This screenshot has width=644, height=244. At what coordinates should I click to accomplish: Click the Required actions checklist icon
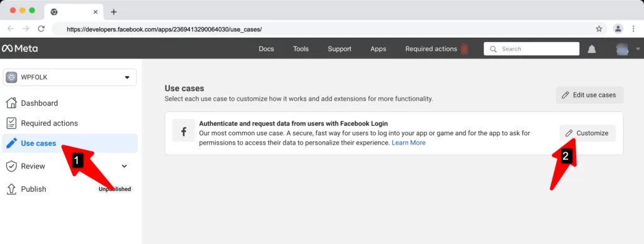[x=11, y=123]
